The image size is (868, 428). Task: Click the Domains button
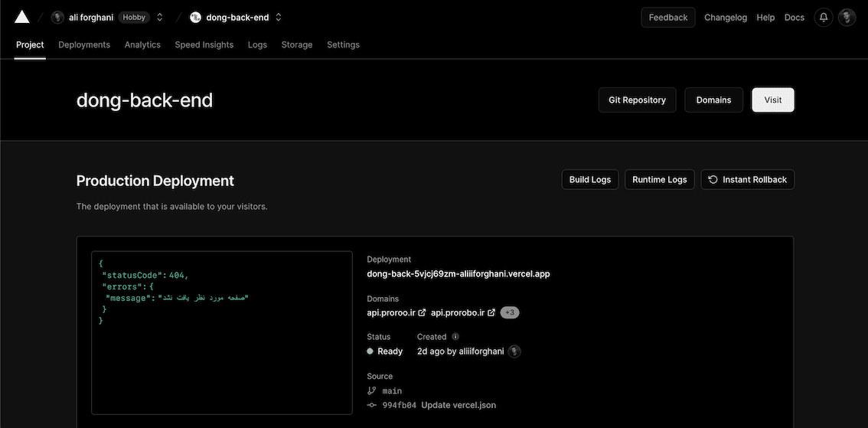click(x=713, y=100)
